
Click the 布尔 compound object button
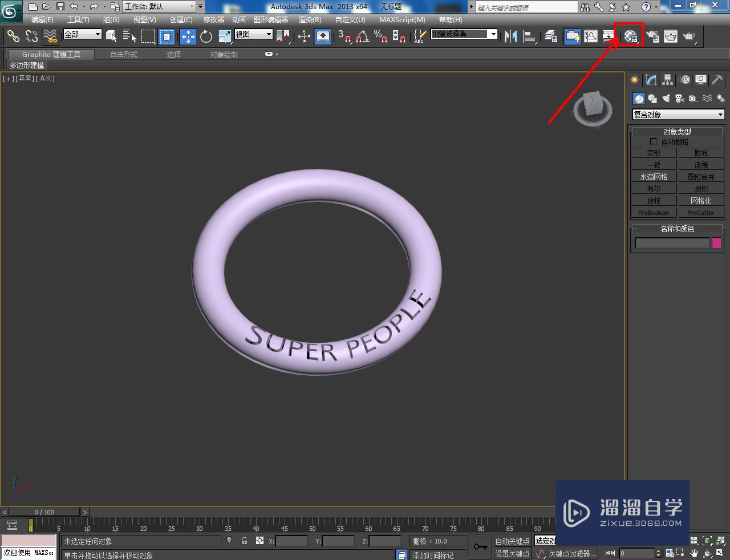click(x=654, y=189)
